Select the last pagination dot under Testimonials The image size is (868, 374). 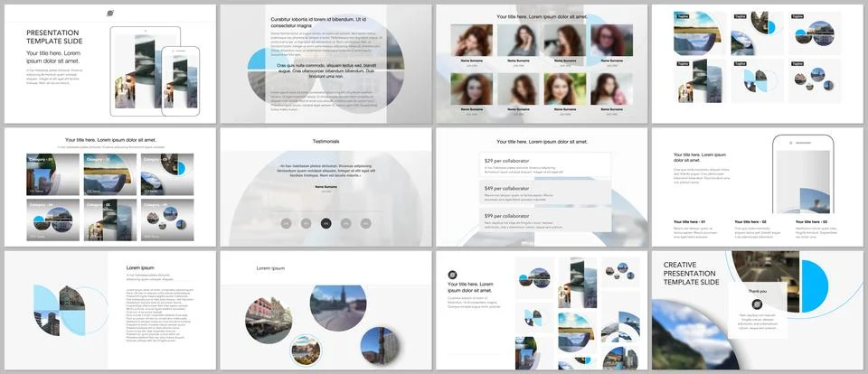pyautogui.click(x=366, y=223)
